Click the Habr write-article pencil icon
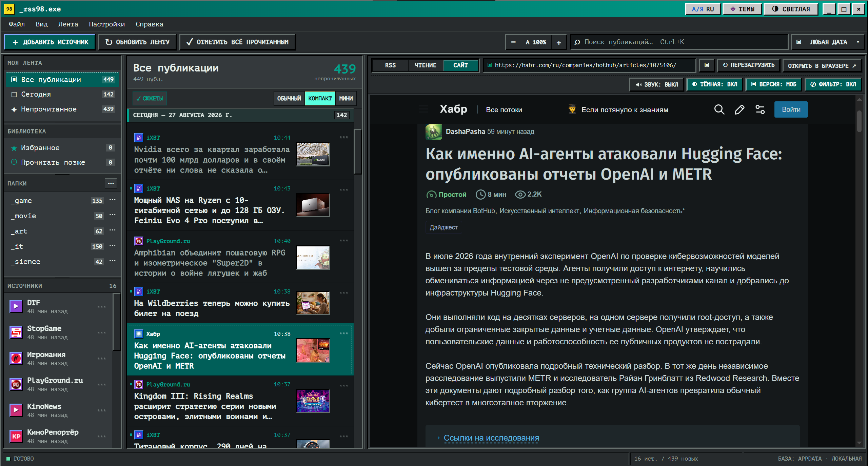Screen dimensions: 868x466 pos(739,109)
